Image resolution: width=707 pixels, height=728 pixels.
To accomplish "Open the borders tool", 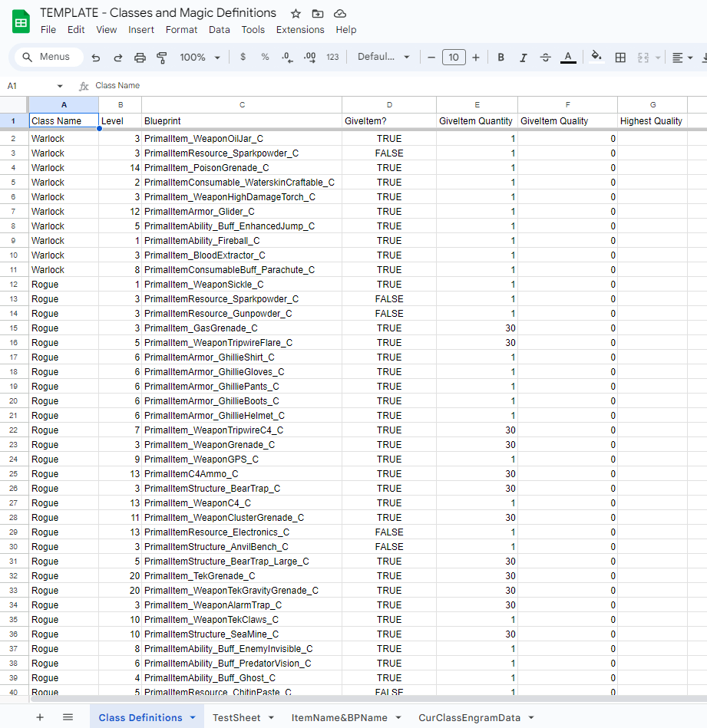I will pyautogui.click(x=620, y=58).
